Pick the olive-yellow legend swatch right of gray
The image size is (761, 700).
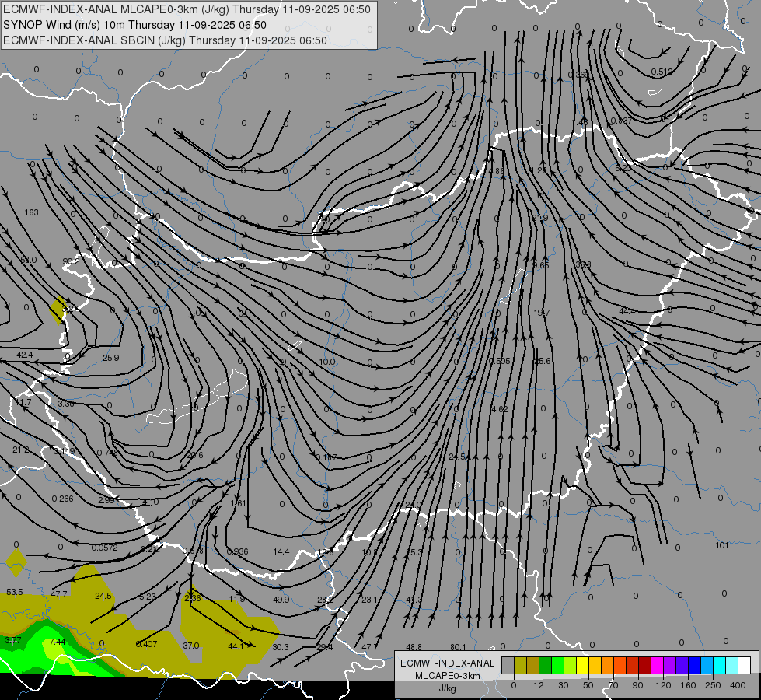520,665
